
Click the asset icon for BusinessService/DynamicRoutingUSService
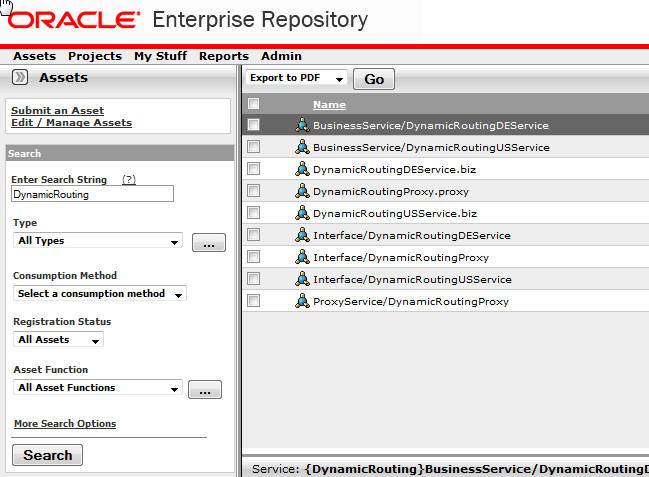302,147
